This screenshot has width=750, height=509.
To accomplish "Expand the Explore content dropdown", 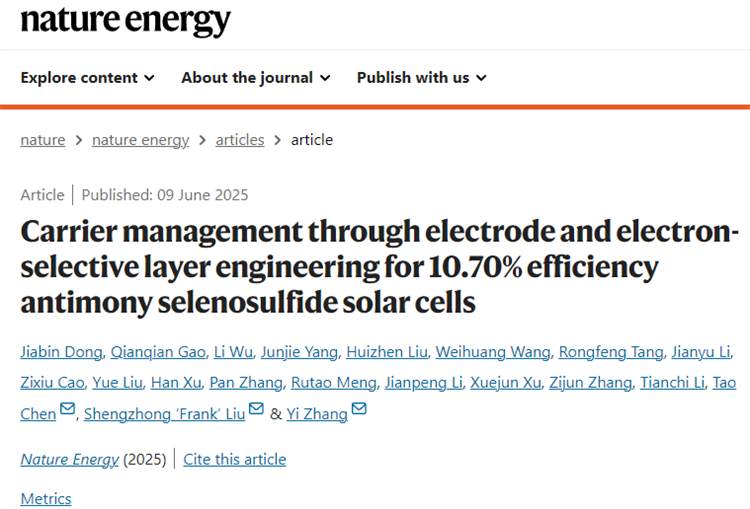I will 88,77.
